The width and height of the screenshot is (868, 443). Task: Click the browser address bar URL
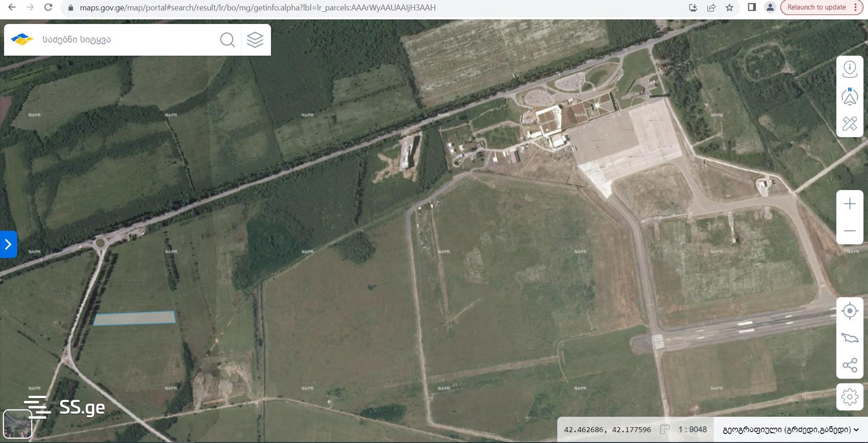click(257, 8)
